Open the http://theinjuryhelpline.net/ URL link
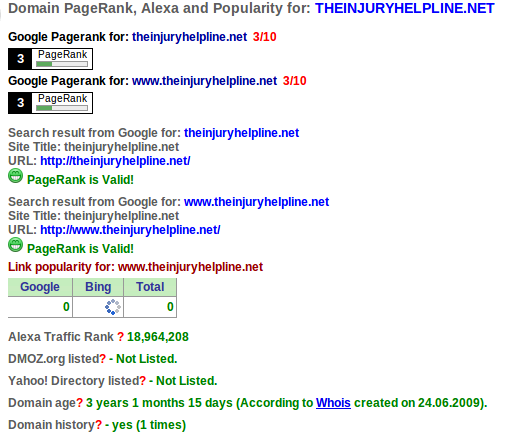 tap(115, 161)
